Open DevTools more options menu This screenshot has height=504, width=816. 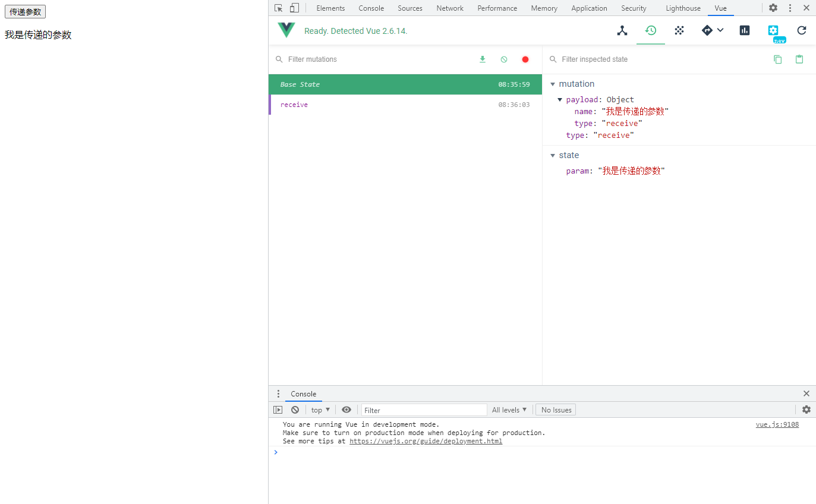tap(790, 8)
